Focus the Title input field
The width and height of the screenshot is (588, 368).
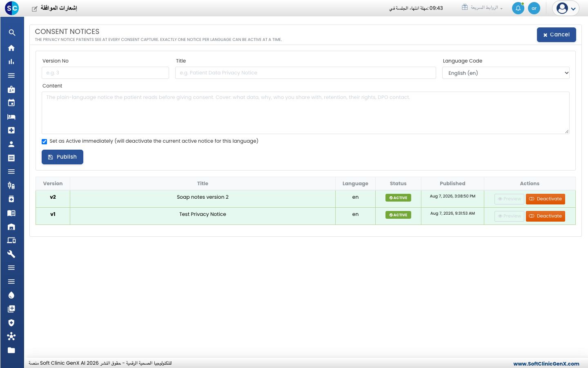(305, 73)
